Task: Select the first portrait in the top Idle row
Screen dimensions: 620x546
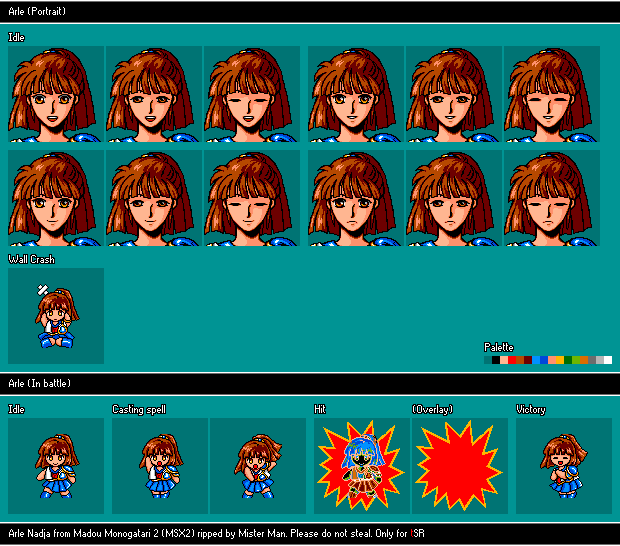Action: pos(56,94)
